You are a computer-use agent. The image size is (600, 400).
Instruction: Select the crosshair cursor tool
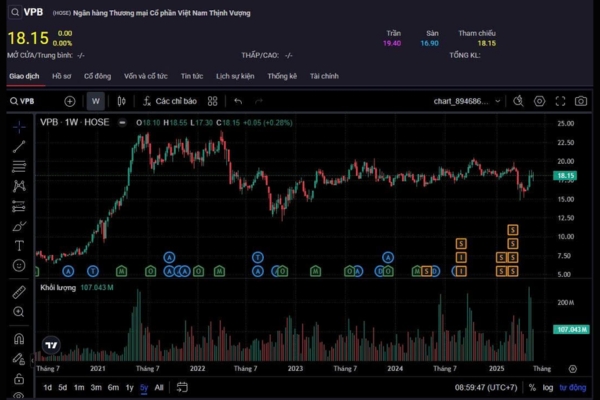point(19,127)
